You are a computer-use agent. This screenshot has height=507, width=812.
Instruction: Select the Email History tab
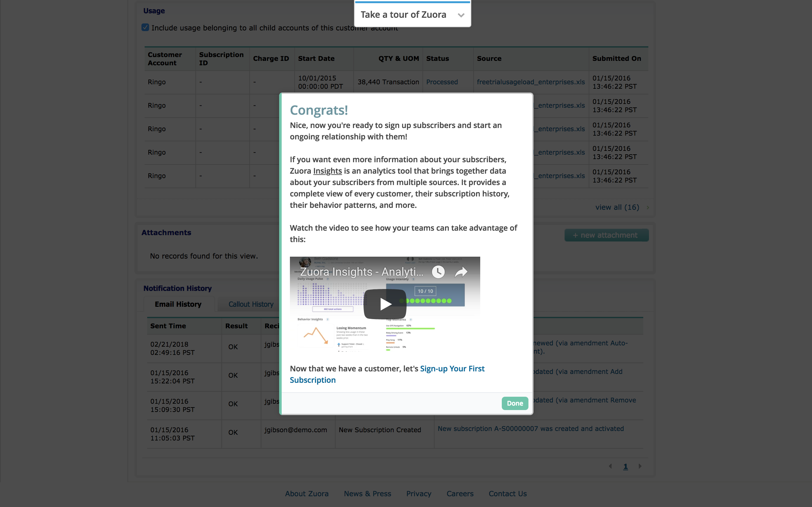pyautogui.click(x=178, y=304)
